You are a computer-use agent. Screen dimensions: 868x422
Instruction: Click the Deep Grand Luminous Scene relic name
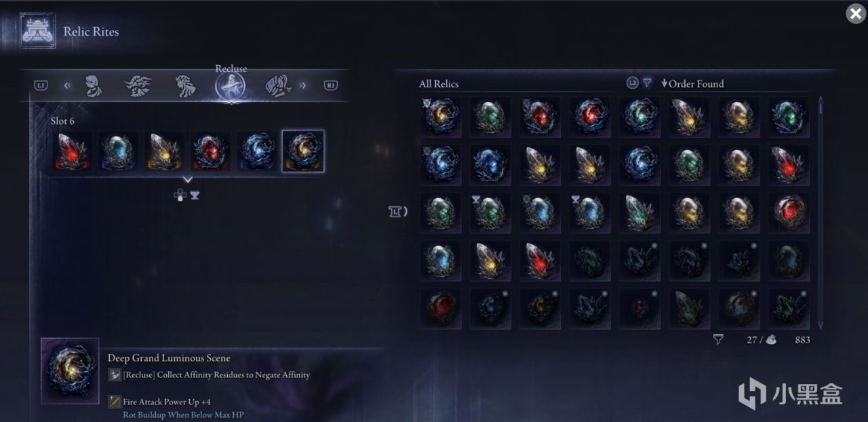point(169,358)
